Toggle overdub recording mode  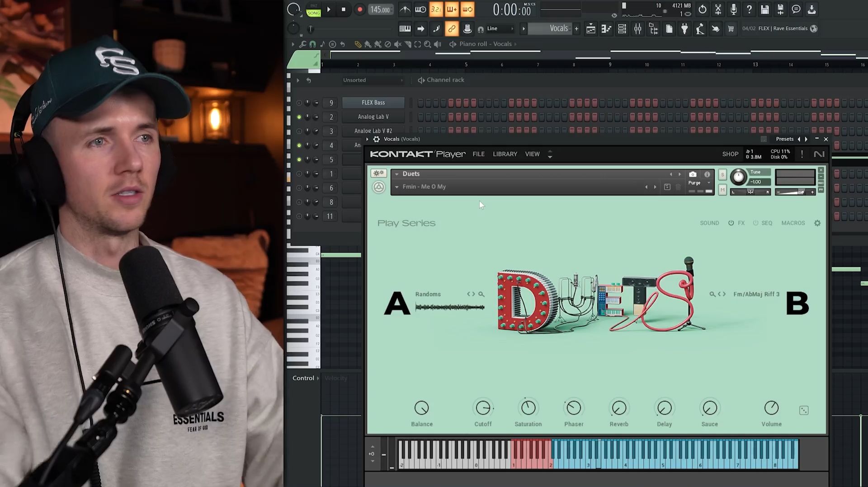[x=452, y=9]
